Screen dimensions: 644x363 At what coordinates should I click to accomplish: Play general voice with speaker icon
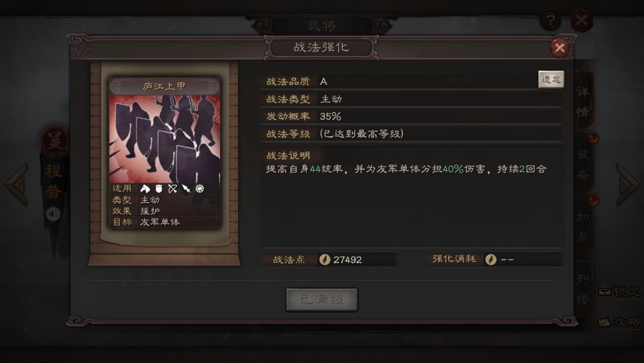[x=53, y=214]
